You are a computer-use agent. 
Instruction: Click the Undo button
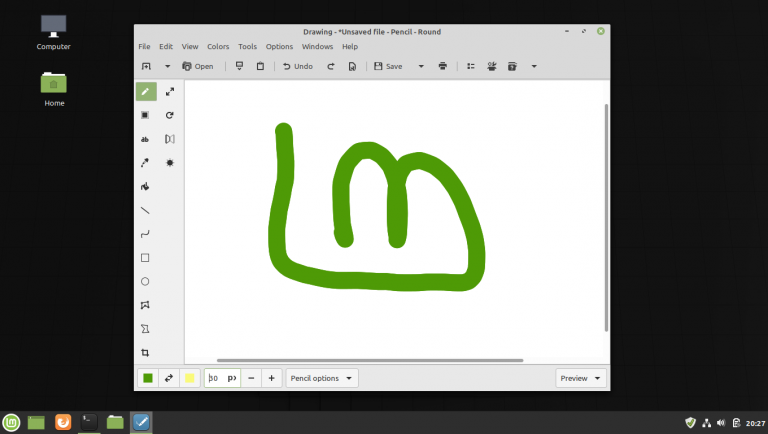click(x=298, y=66)
